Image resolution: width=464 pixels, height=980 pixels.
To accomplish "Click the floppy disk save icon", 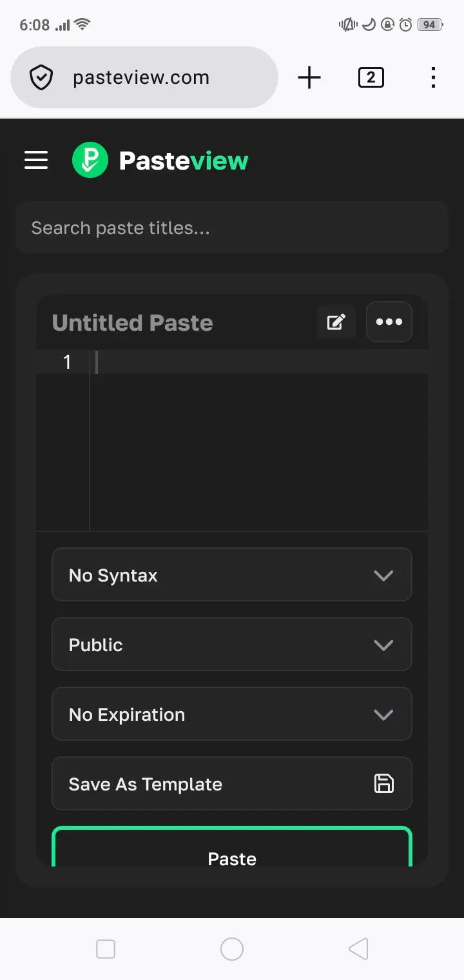I will 384,783.
